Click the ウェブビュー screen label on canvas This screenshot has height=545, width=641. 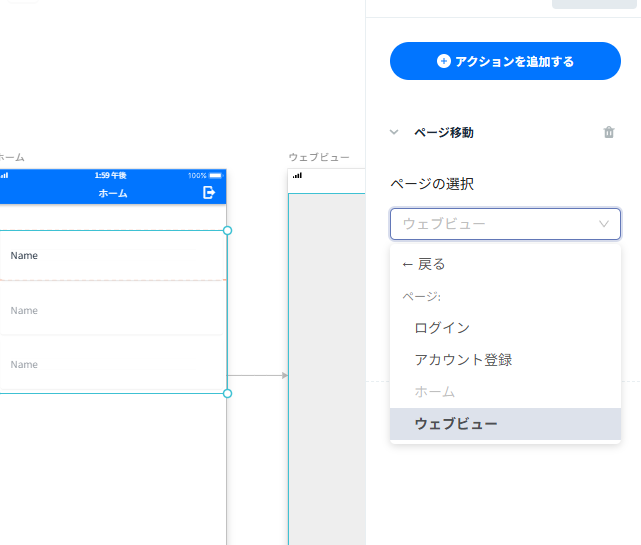(x=319, y=157)
